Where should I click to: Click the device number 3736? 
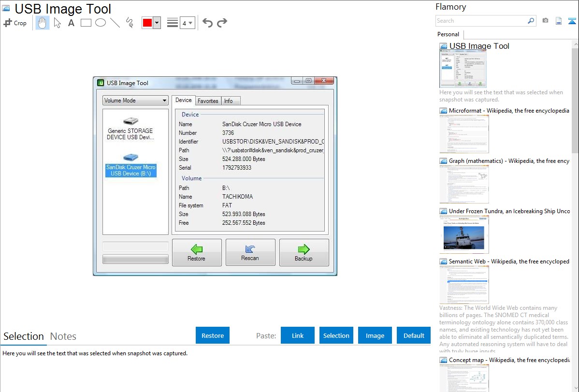[228, 133]
